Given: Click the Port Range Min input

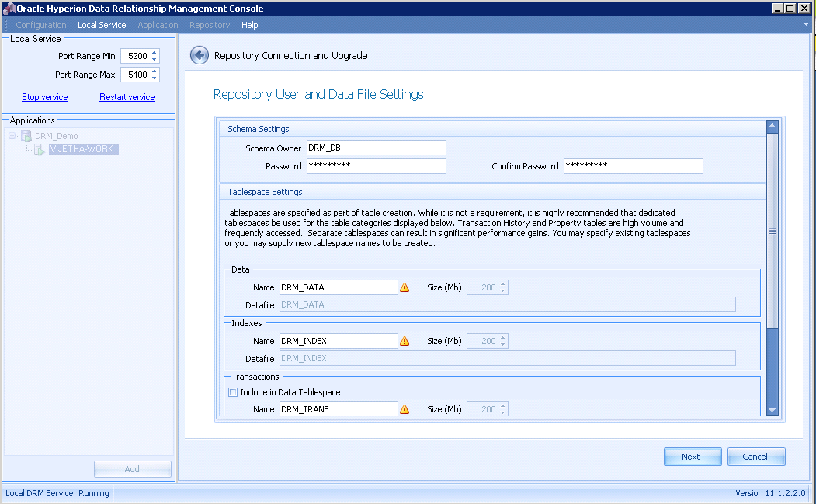Looking at the screenshot, I should click(x=135, y=56).
